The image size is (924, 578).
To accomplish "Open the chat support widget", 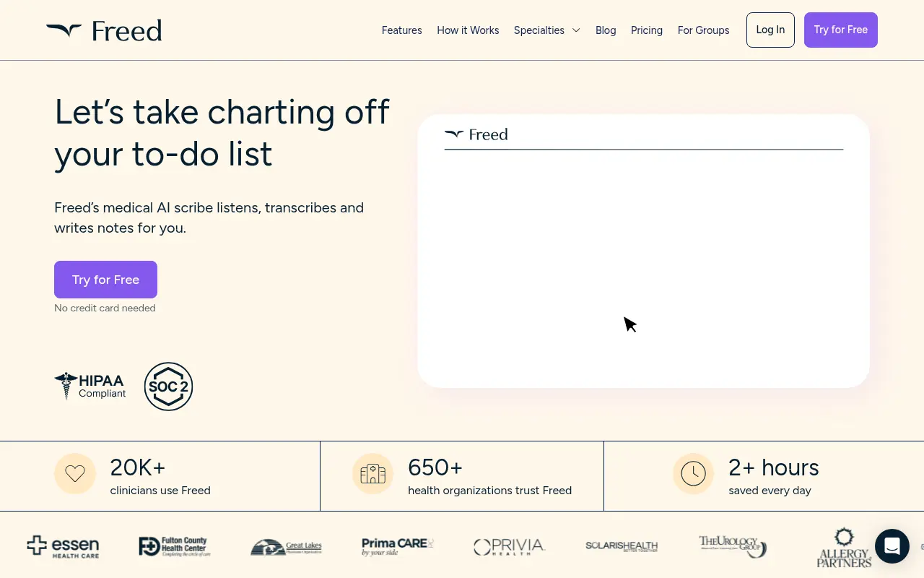I will click(892, 545).
